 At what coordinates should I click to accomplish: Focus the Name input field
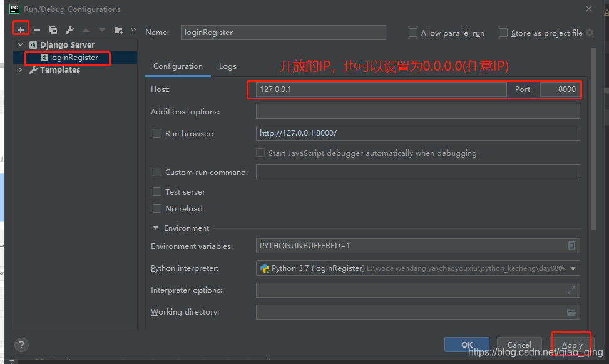pyautogui.click(x=283, y=33)
